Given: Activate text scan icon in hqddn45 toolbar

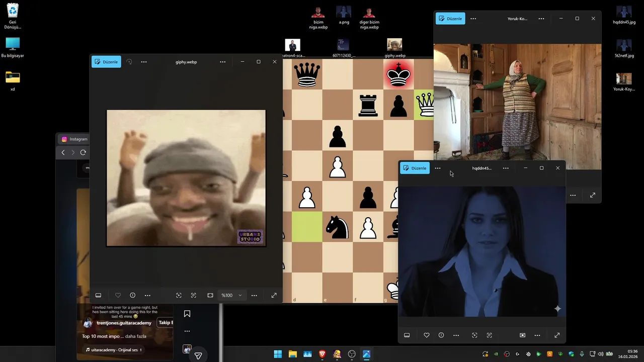Looking at the screenshot, I should [x=490, y=335].
